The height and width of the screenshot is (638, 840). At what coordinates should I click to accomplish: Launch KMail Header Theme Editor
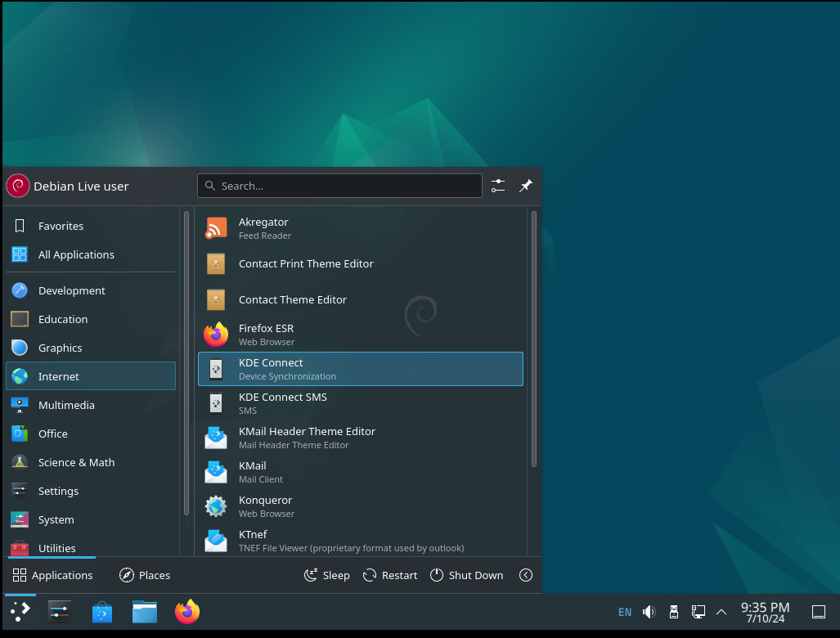pos(361,438)
